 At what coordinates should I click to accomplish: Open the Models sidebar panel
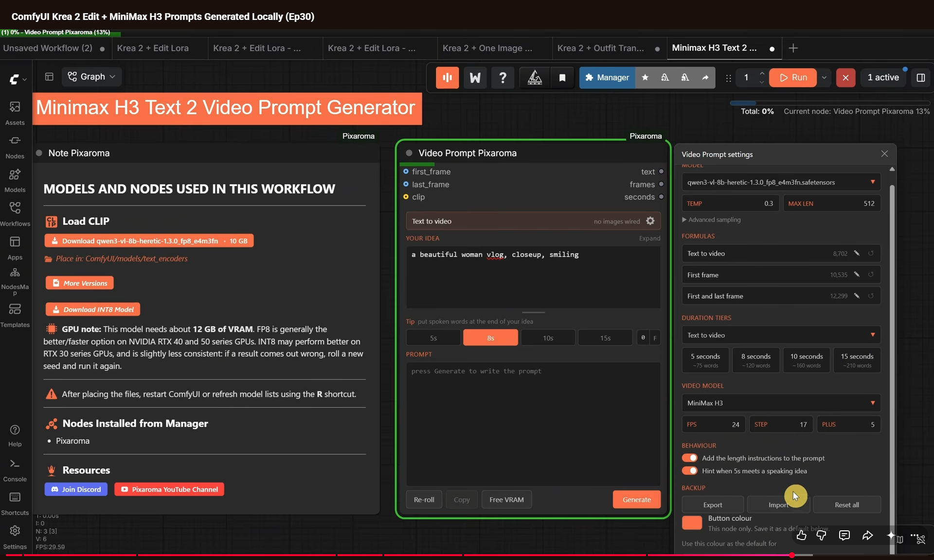pos(15,181)
